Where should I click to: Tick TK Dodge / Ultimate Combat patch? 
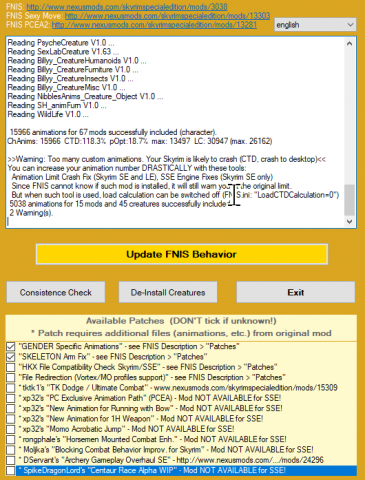point(11,388)
